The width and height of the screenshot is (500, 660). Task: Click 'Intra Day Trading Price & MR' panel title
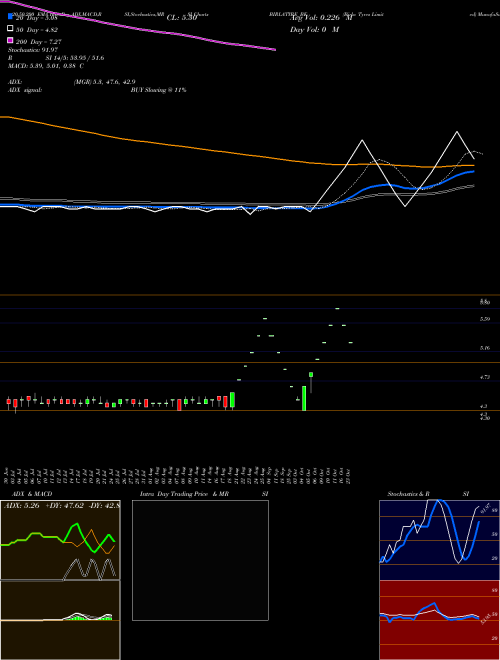click(x=184, y=494)
